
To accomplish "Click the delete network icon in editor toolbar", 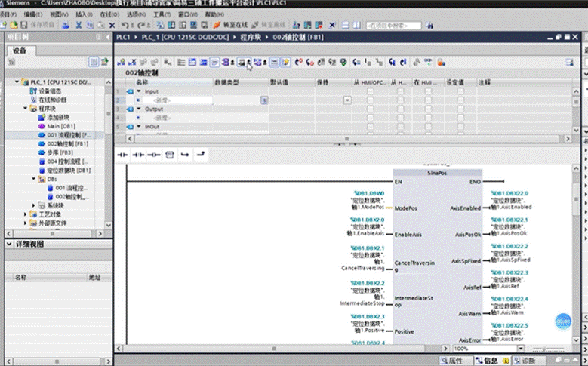I will pos(132,62).
